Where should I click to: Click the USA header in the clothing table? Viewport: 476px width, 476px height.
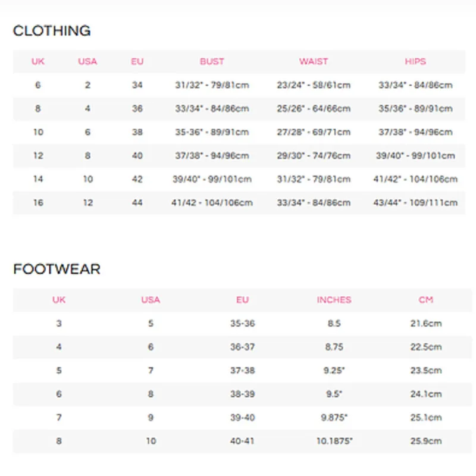(x=87, y=61)
